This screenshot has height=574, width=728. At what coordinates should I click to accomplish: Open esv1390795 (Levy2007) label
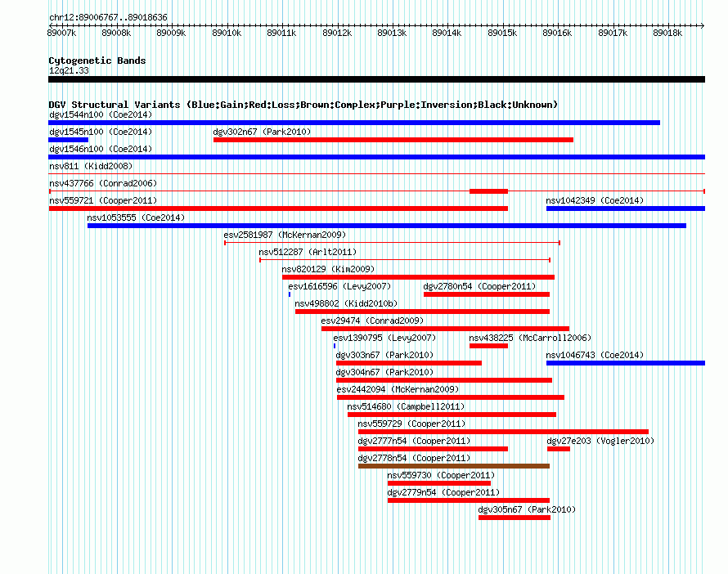coord(385,338)
